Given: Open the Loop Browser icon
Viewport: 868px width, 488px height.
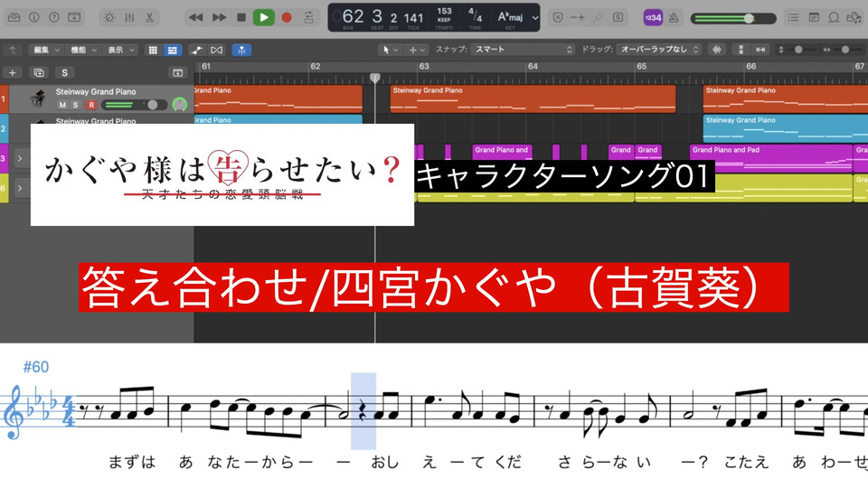Looking at the screenshot, I should (x=834, y=18).
